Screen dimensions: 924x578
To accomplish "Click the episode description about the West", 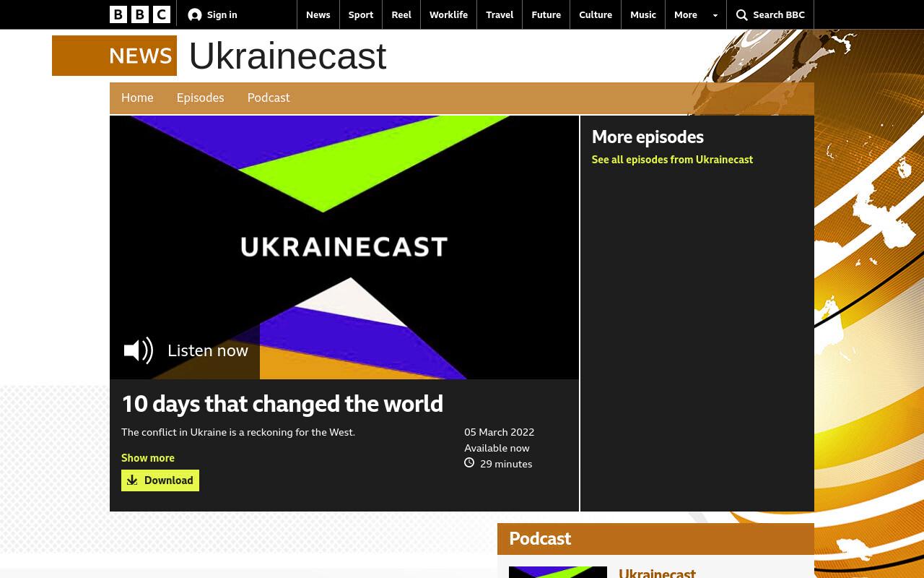I will (238, 432).
